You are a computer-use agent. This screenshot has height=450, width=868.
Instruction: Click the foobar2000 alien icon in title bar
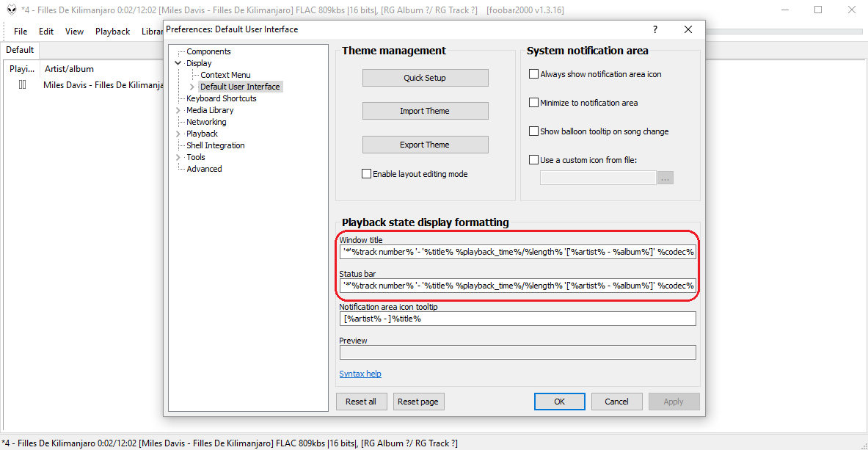coord(11,10)
